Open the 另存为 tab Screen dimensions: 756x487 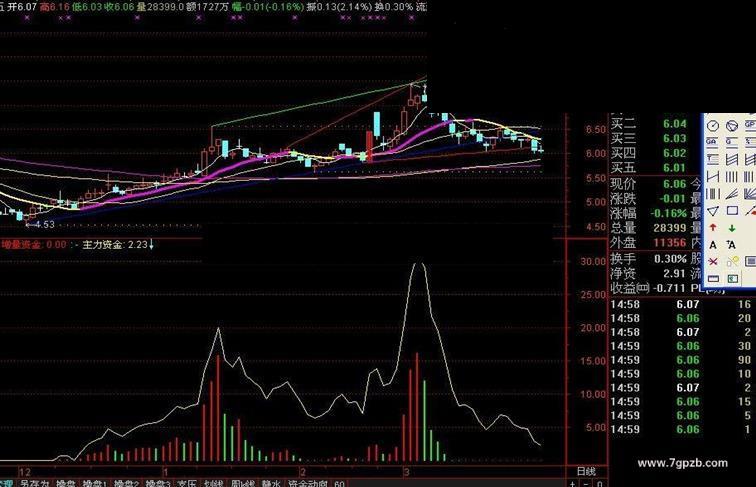point(34,483)
